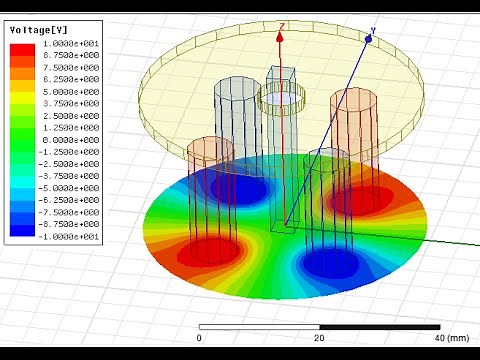Viewport: 480px width, 360px height.
Task: Click the white half of scale bar
Action: point(259,327)
